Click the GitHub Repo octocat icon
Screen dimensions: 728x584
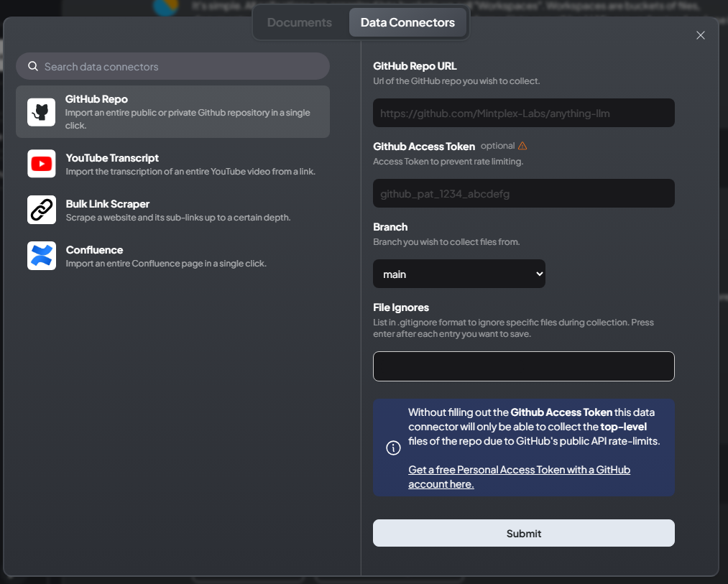click(42, 112)
